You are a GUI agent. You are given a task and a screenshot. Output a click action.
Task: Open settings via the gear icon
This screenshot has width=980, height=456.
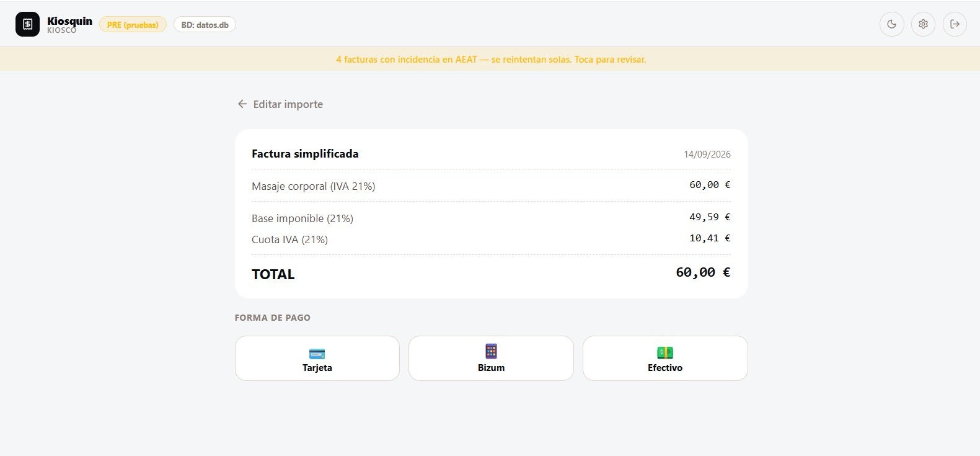point(923,24)
